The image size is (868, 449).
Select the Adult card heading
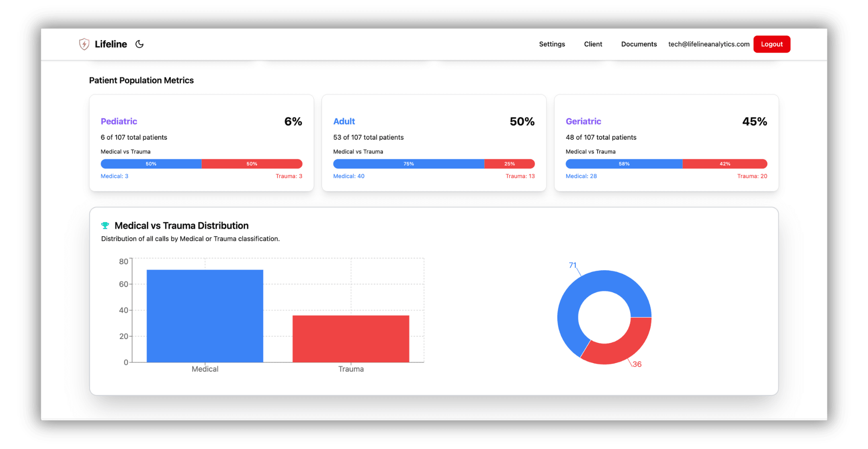[x=344, y=121]
